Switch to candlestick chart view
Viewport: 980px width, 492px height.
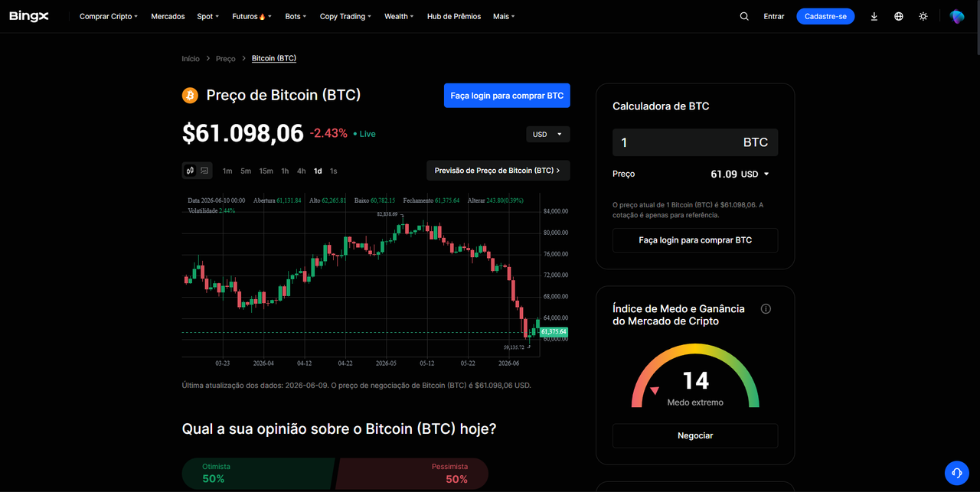(x=190, y=171)
